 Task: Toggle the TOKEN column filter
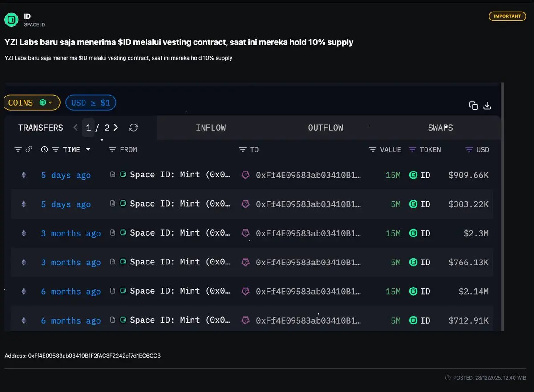pyautogui.click(x=412, y=150)
